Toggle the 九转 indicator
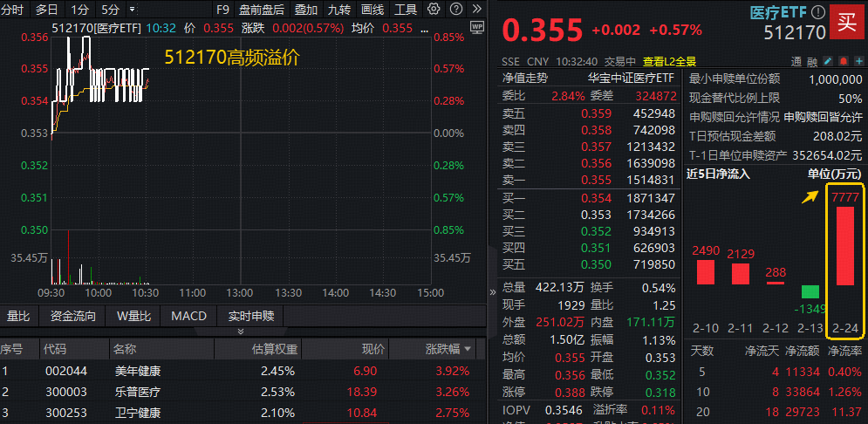868x424 pixels. [339, 10]
